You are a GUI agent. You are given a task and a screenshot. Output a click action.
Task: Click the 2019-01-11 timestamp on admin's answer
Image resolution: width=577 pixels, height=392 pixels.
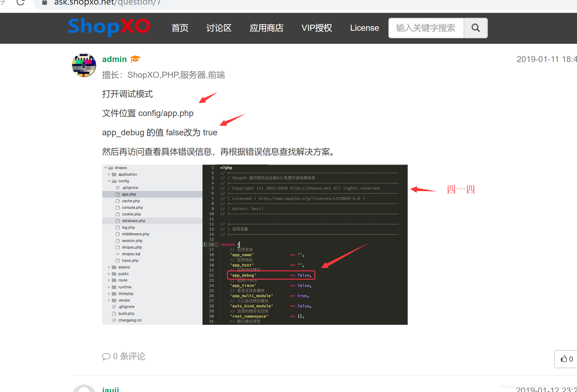[547, 59]
